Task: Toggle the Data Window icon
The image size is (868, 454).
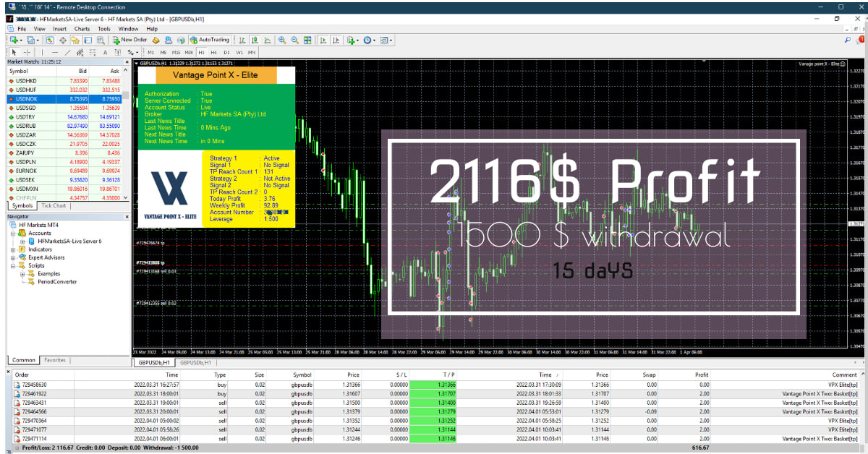Action: (63, 40)
